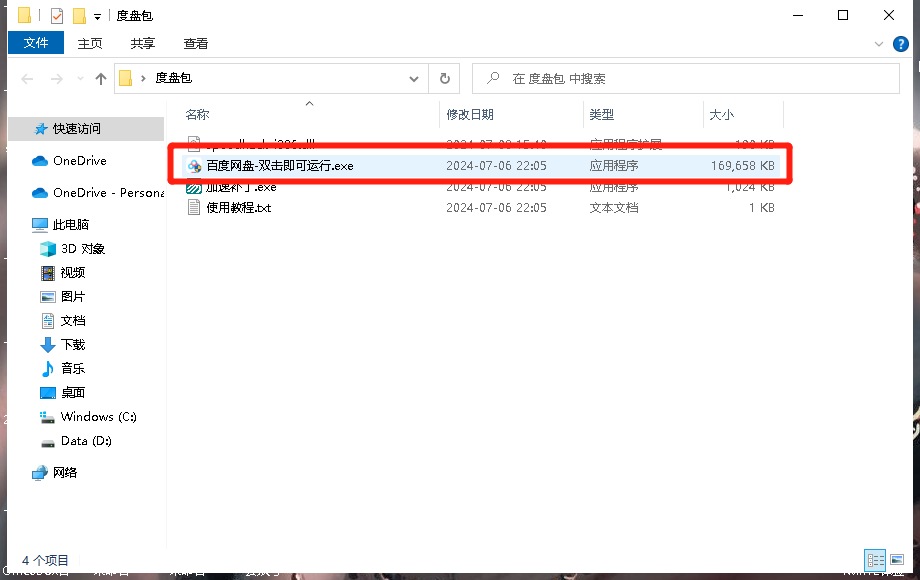Click 度盘包 in the address bar
This screenshot has width=920, height=580.
[x=174, y=78]
